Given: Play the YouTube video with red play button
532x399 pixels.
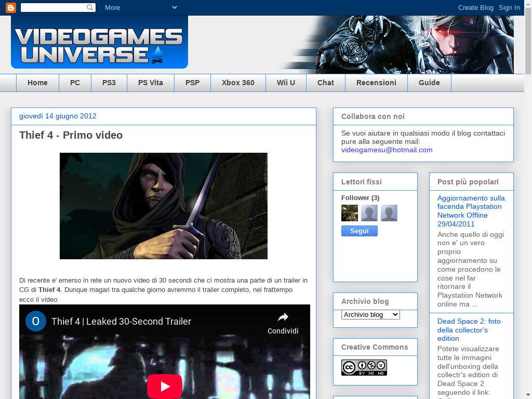Looking at the screenshot, I should (165, 386).
